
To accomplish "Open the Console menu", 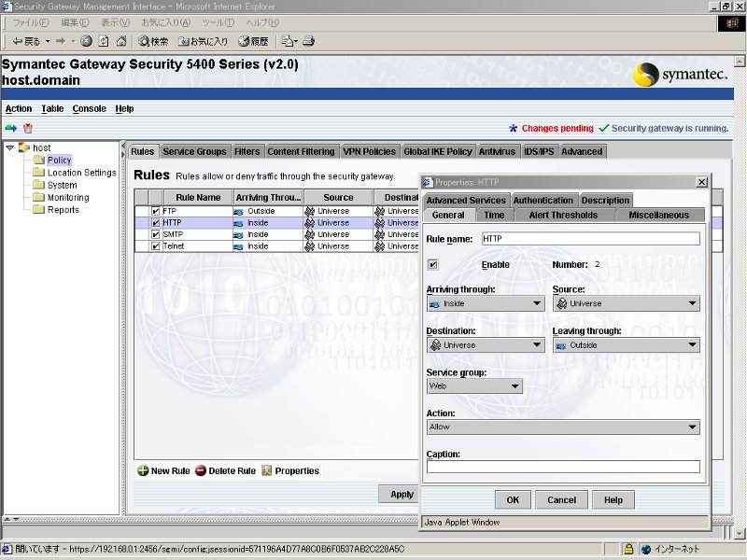I will point(89,108).
